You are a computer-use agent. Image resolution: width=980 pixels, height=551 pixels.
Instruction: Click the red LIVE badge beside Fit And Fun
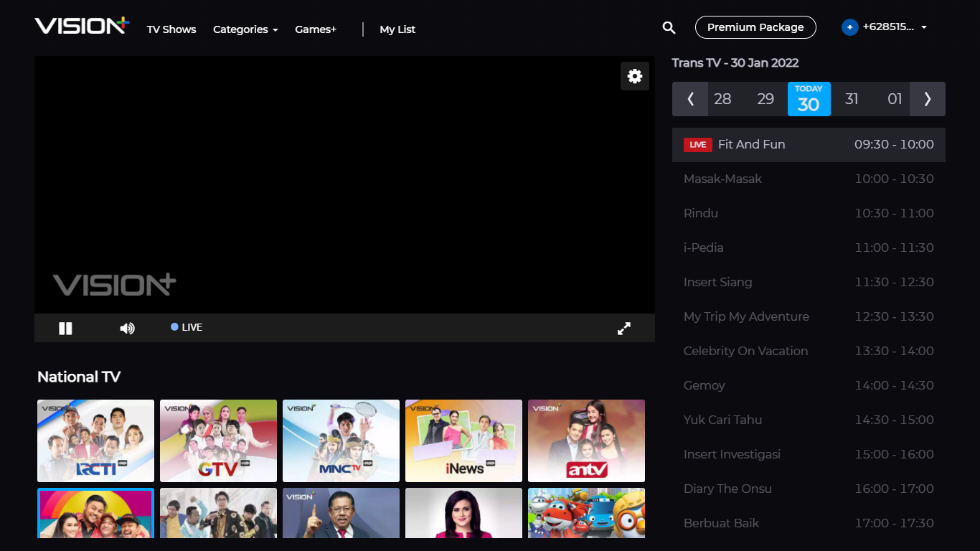pyautogui.click(x=697, y=144)
